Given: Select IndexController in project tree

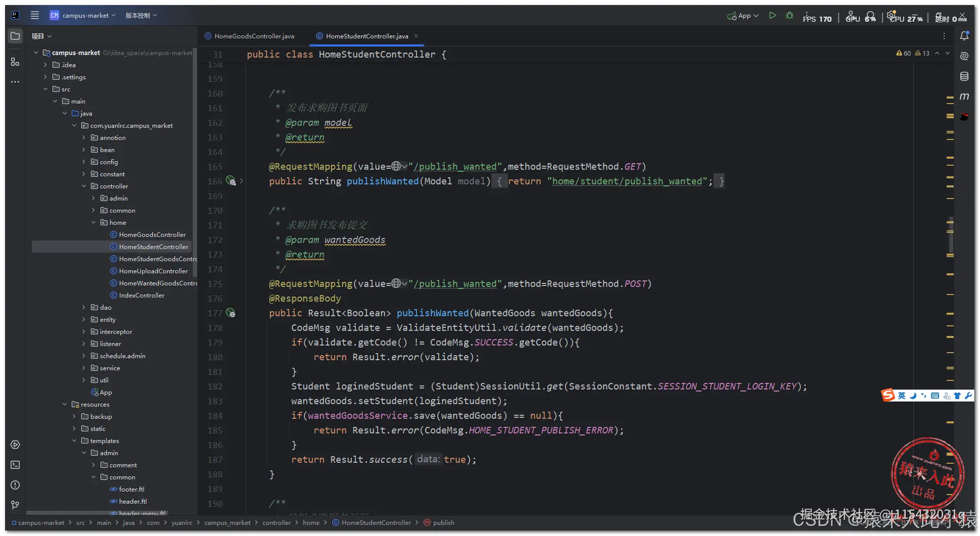Looking at the screenshot, I should point(142,295).
